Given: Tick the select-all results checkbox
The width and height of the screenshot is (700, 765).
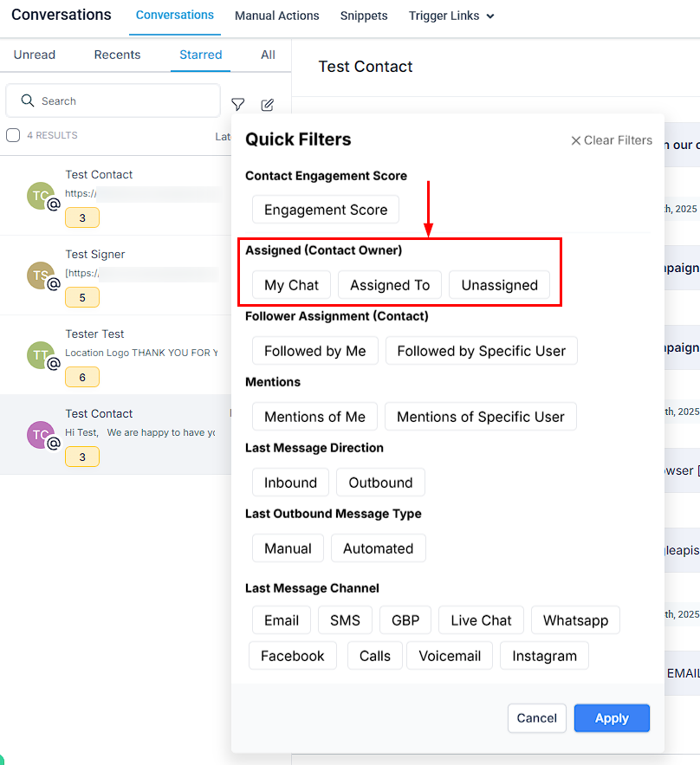Looking at the screenshot, I should point(13,135).
